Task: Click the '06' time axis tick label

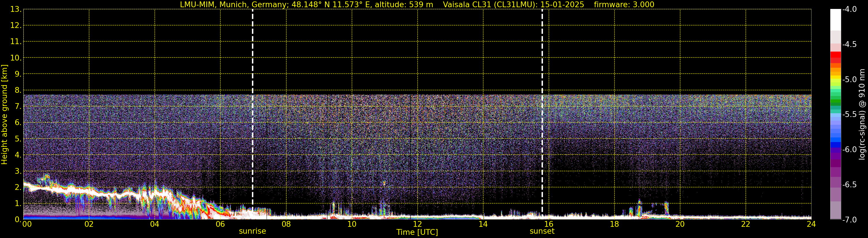Action: click(220, 224)
